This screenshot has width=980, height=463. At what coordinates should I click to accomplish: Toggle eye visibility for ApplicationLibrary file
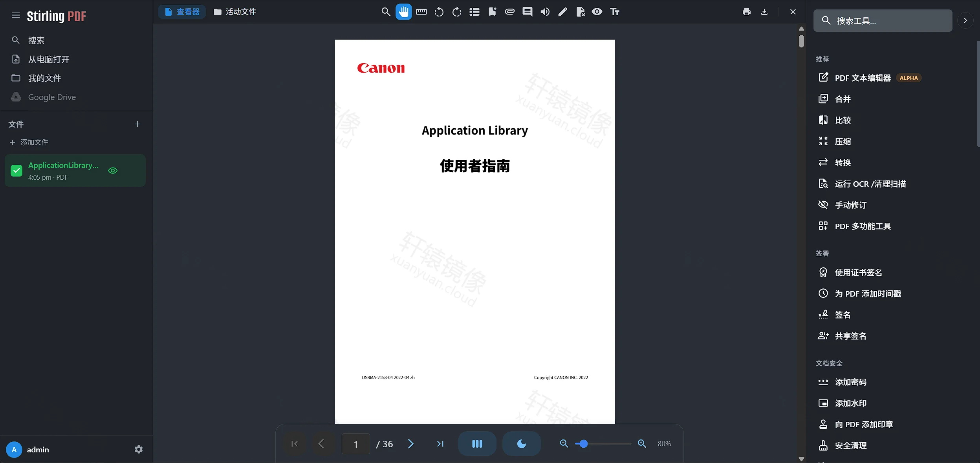113,171
